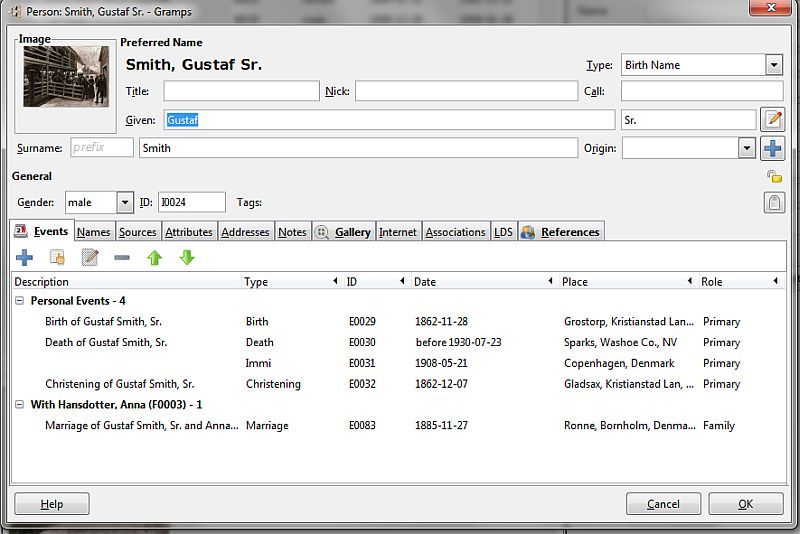800x534 pixels.
Task: Switch to the Sources tab
Action: 138,232
